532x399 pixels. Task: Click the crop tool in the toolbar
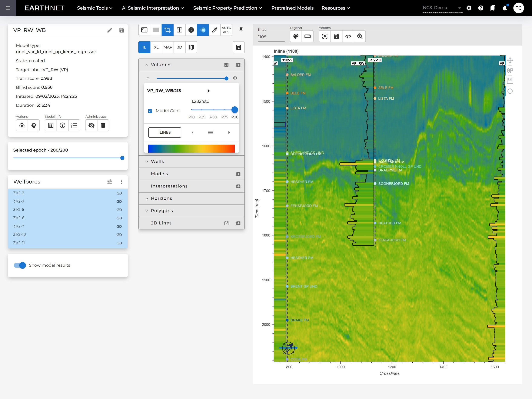coord(167,30)
